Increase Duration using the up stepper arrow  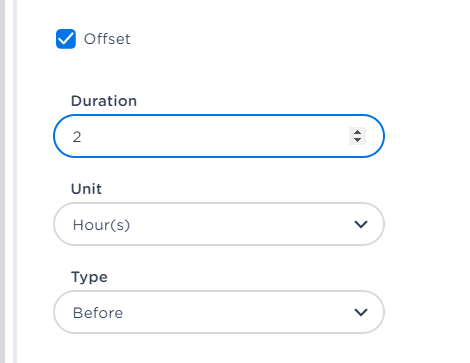357,132
